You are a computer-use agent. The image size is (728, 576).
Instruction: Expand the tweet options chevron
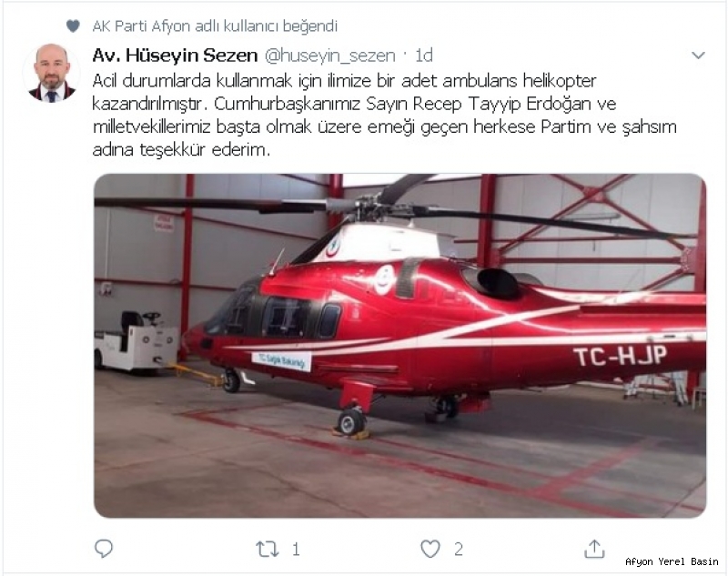pyautogui.click(x=698, y=56)
